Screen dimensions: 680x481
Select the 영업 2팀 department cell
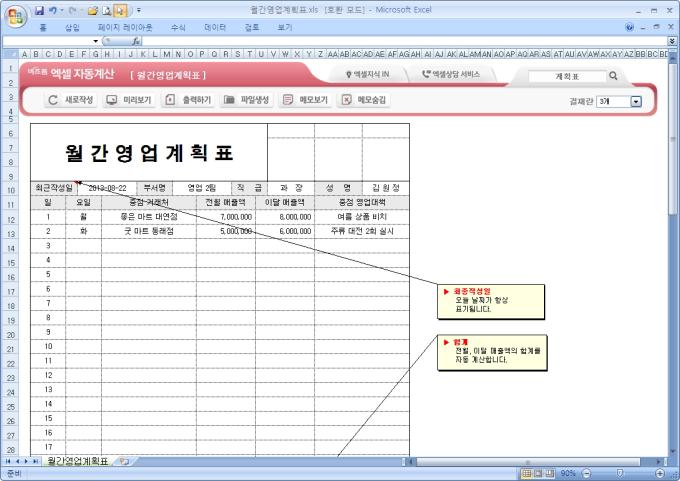pyautogui.click(x=202, y=188)
